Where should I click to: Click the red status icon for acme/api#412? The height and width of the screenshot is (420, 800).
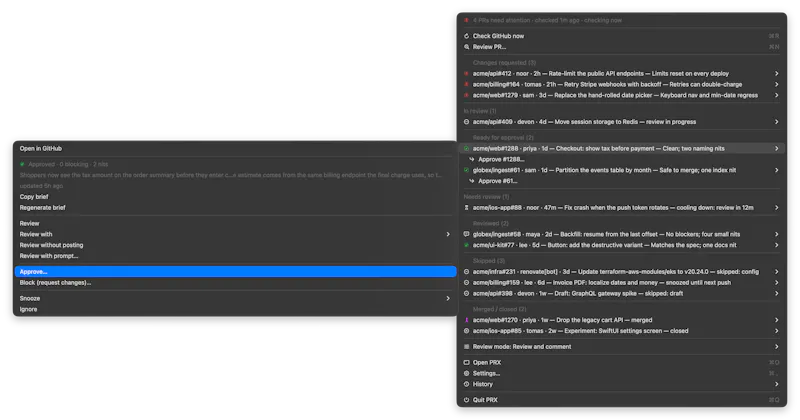tap(466, 73)
